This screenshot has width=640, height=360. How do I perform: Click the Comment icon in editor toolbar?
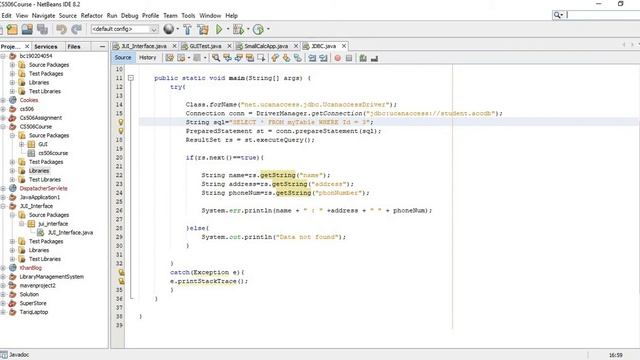click(363, 58)
